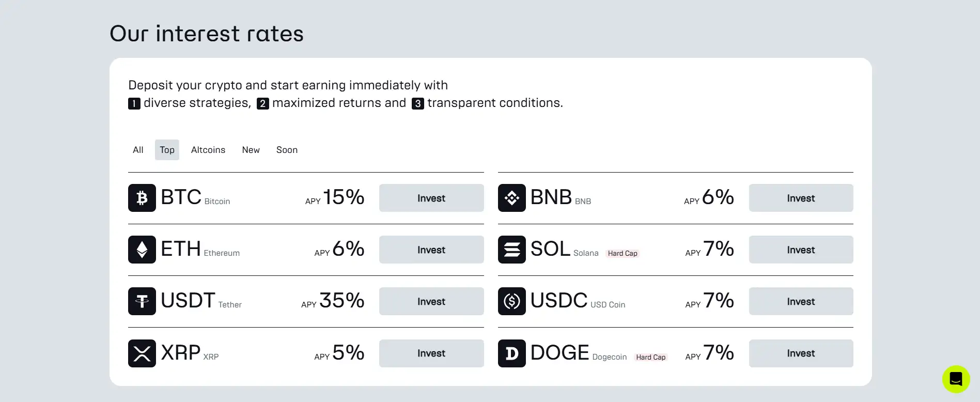Hit the Invest button for Dogecoin

[801, 353]
